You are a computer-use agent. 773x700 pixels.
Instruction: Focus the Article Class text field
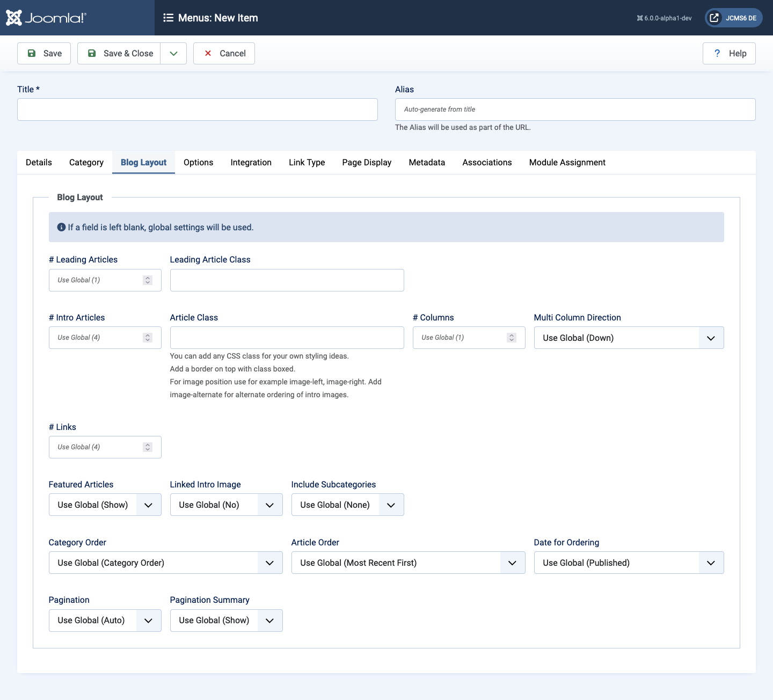(x=287, y=338)
